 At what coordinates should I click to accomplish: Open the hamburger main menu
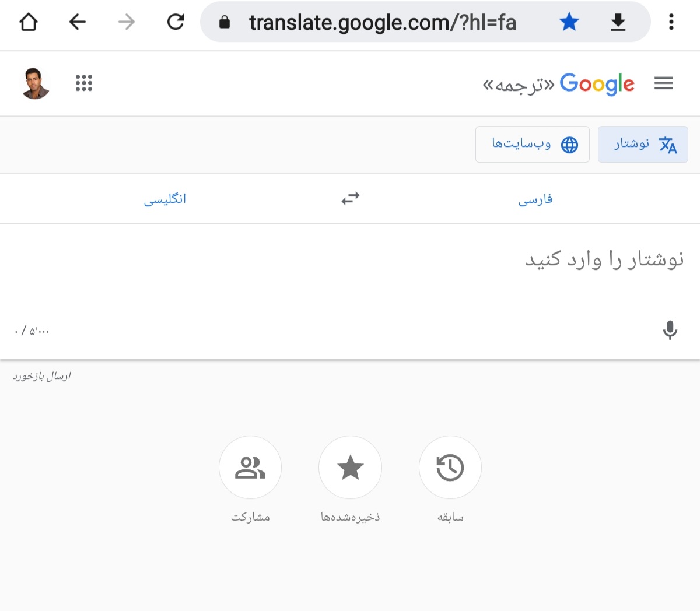click(x=664, y=83)
